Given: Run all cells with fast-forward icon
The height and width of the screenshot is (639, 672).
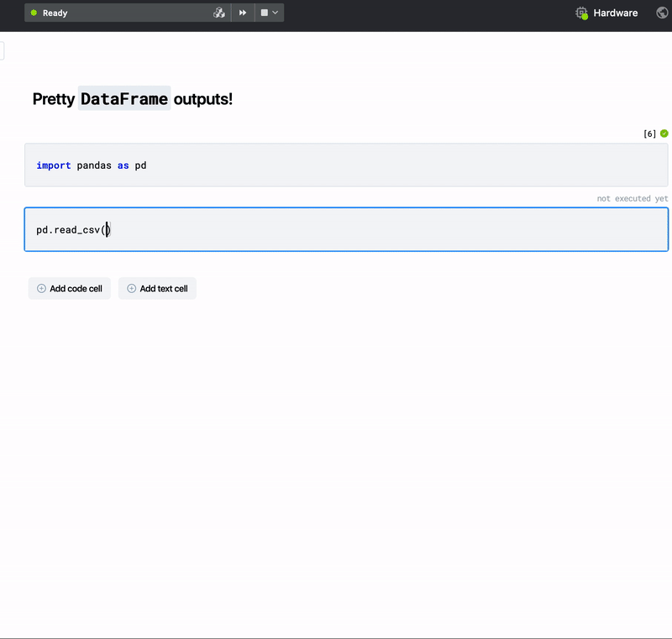Looking at the screenshot, I should point(243,13).
